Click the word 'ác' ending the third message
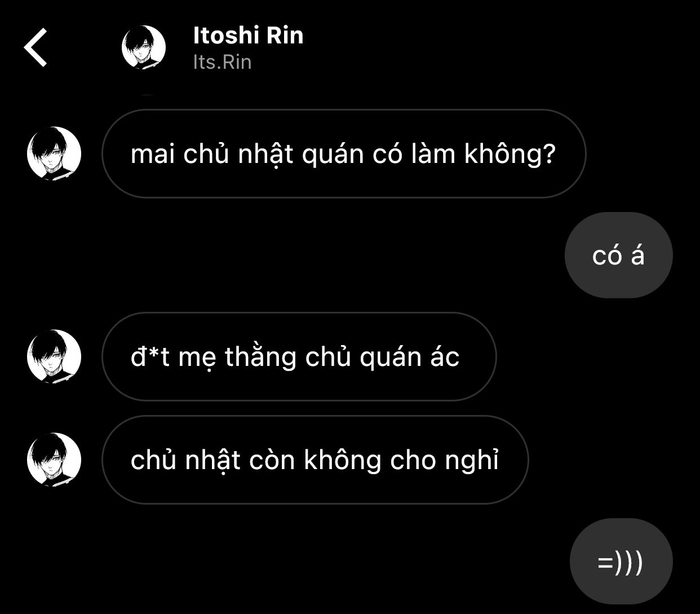 tap(445, 356)
